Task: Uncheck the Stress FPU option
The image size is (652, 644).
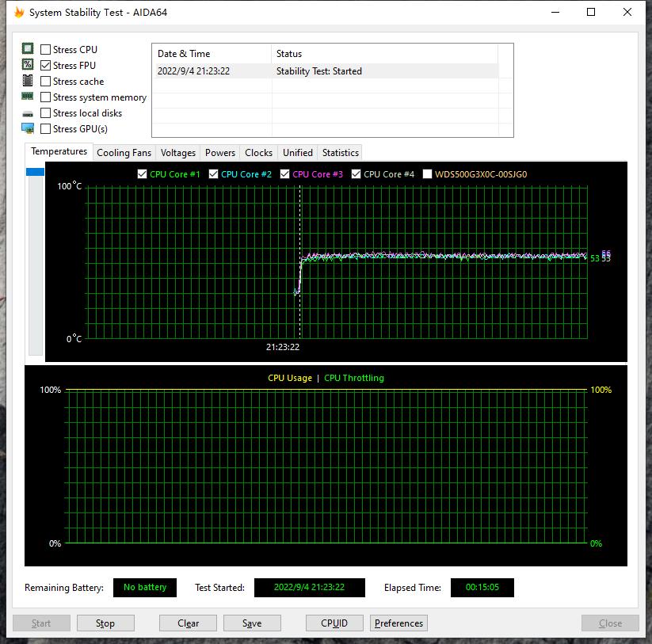Action: click(46, 66)
